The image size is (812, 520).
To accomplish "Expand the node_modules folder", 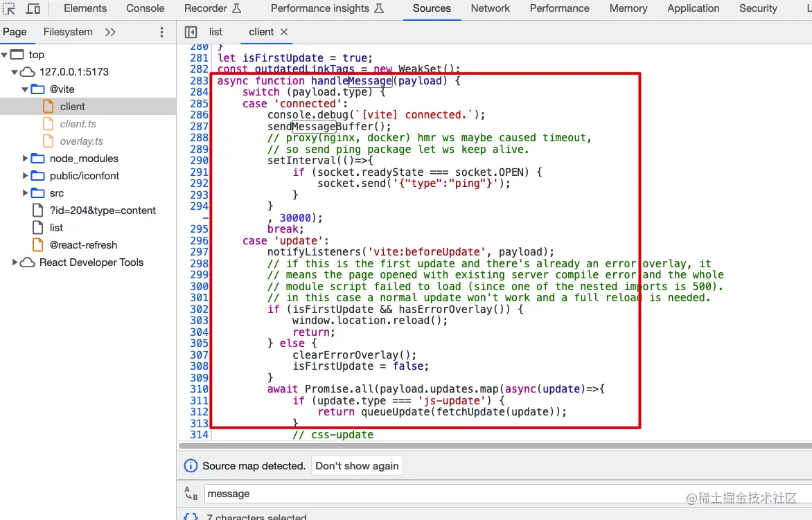I will [25, 159].
